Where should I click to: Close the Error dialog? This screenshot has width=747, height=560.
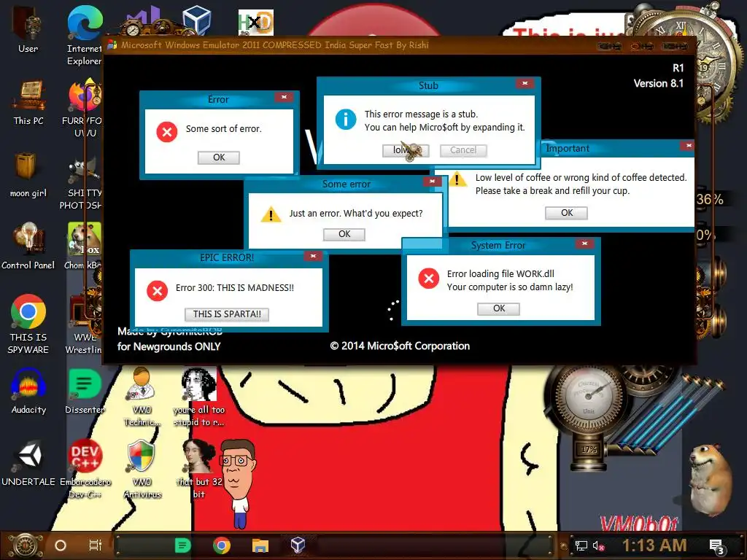pos(284,97)
